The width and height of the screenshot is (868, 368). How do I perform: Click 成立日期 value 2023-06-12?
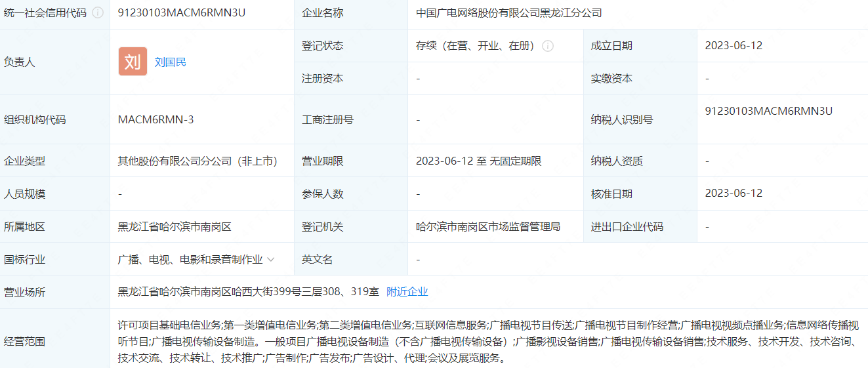pyautogui.click(x=734, y=46)
